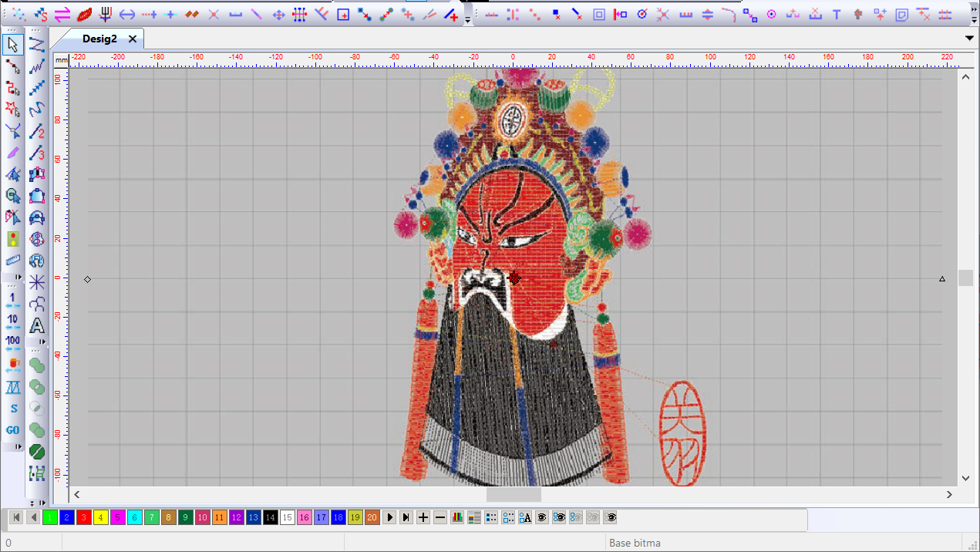This screenshot has height=552, width=980.
Task: Close the Desig2 tab
Action: coord(133,39)
